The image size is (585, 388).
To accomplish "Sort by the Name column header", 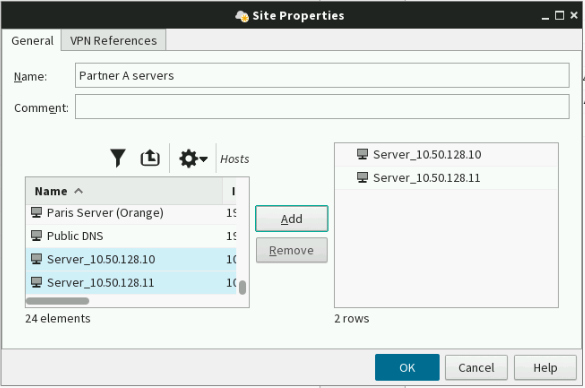I will (x=125, y=191).
